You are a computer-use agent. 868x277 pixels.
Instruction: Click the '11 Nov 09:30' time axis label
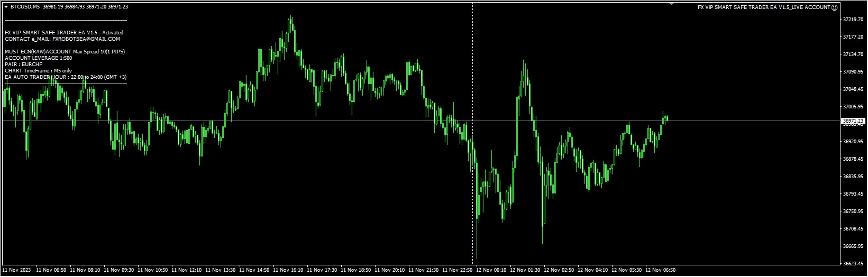tap(119, 270)
